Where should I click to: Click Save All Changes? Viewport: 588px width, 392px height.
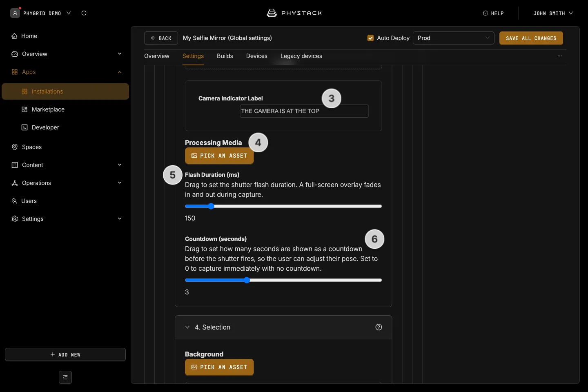point(531,38)
